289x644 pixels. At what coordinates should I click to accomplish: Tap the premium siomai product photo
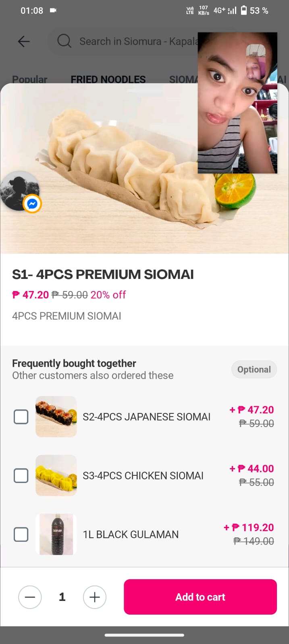(x=121, y=173)
